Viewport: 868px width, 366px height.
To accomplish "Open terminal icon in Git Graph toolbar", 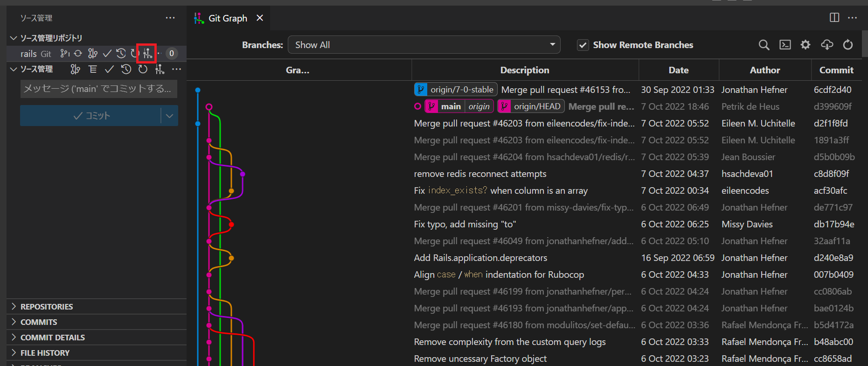I will pos(785,45).
